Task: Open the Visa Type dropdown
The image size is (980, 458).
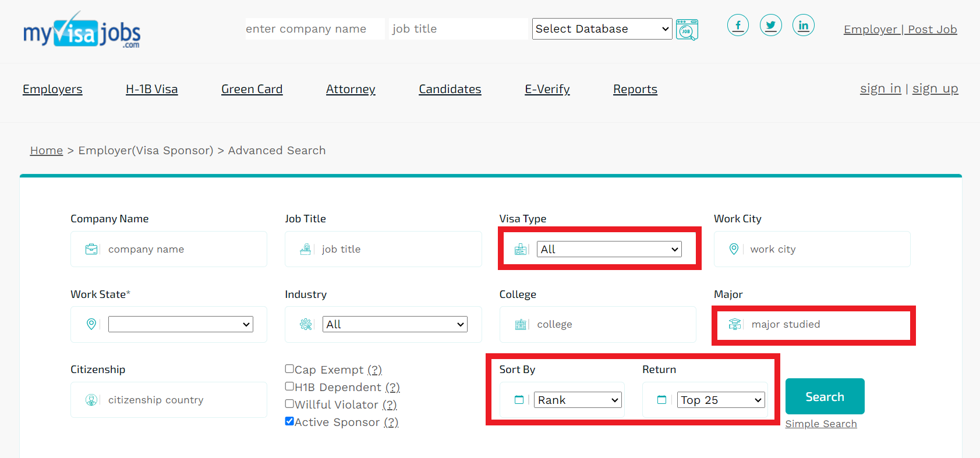Action: tap(608, 249)
